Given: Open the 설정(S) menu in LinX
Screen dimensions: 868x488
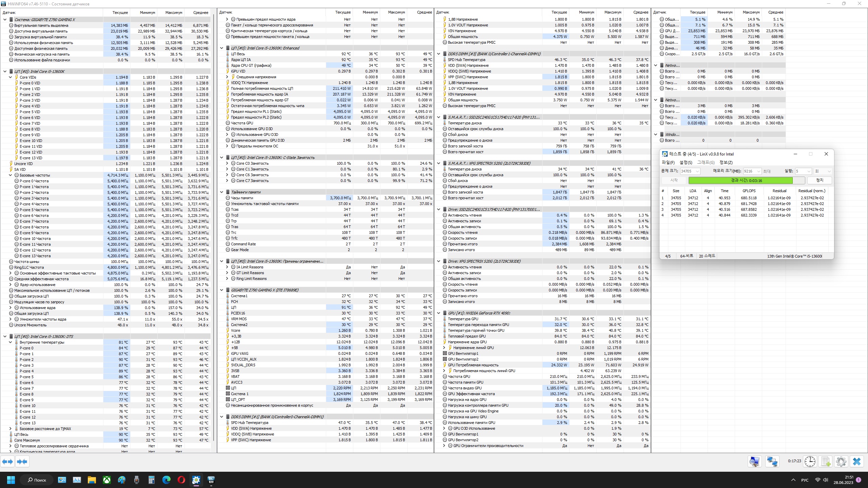Looking at the screenshot, I should coord(686,163).
